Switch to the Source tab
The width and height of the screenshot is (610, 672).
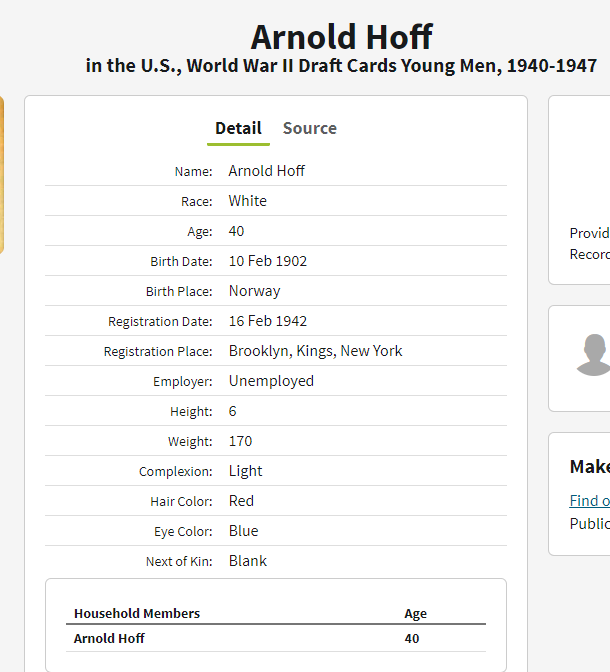[x=310, y=128]
